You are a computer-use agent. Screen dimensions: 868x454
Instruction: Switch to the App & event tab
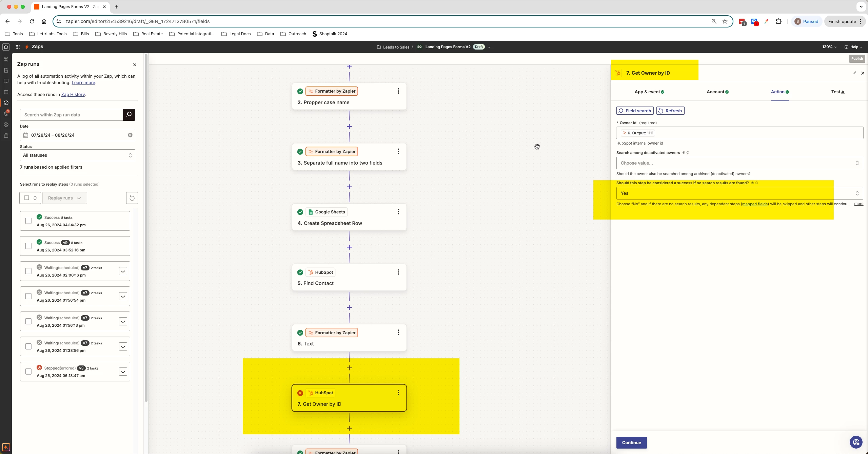click(x=649, y=92)
